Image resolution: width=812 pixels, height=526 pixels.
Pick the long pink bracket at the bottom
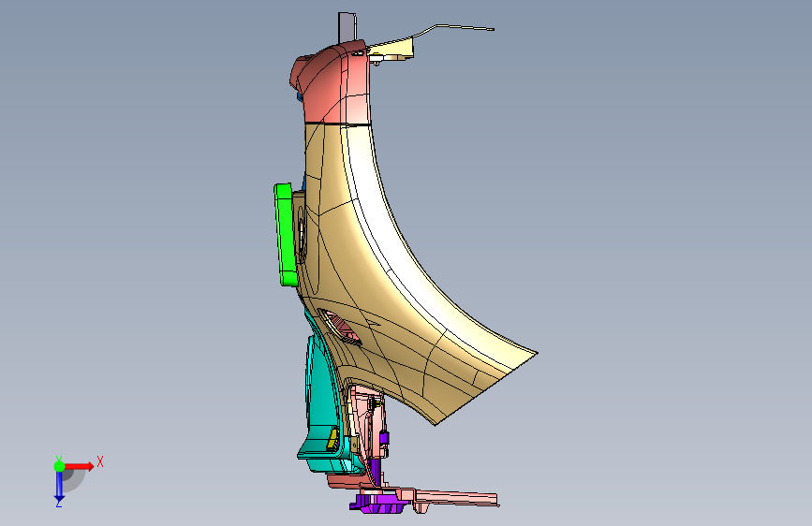[456, 499]
